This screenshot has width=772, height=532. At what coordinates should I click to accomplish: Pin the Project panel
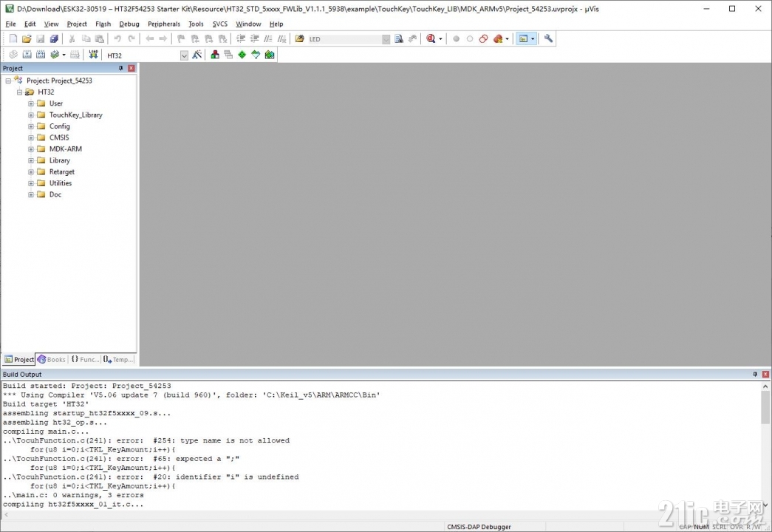click(x=120, y=69)
